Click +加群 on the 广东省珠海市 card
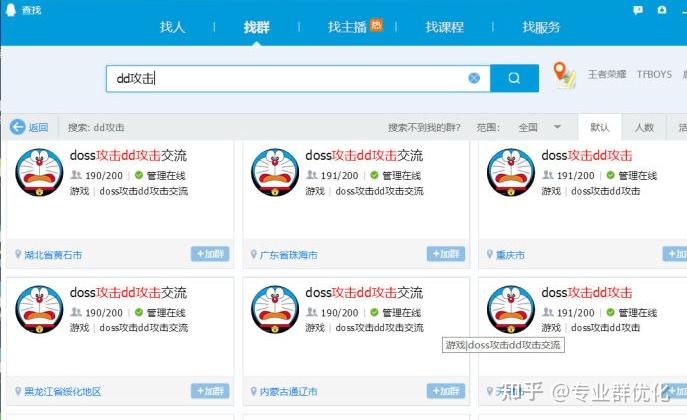Screen dimensions: 687x420 (446, 254)
